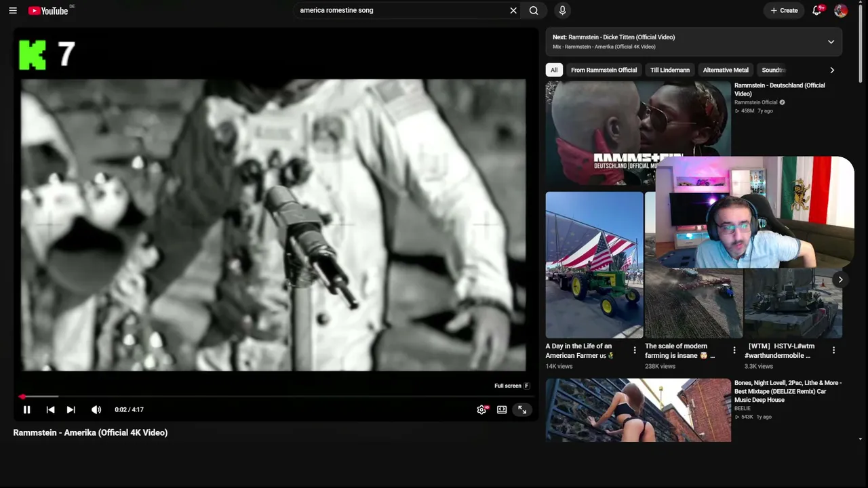The height and width of the screenshot is (488, 868).
Task: Click the '0:02 / 4:17' time display
Action: click(x=129, y=409)
